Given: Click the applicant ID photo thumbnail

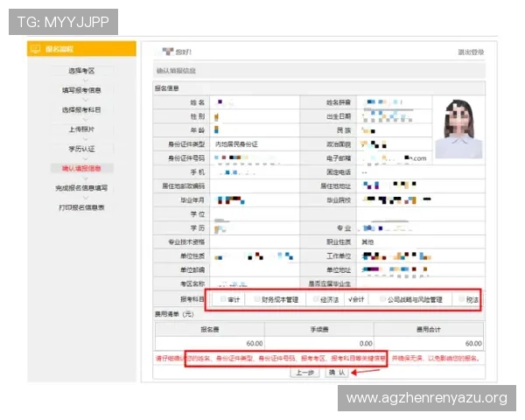Looking at the screenshot, I should [458, 129].
